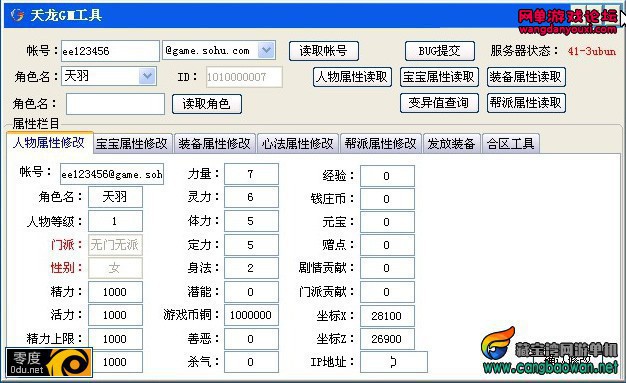Open the 合区工具 tab
This screenshot has height=383, width=626.
511,143
